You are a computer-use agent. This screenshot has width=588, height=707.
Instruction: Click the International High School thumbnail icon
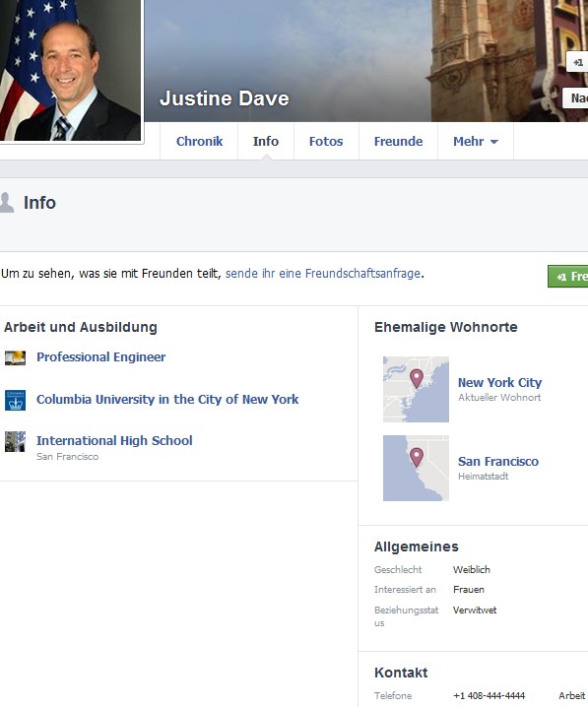pos(16,441)
